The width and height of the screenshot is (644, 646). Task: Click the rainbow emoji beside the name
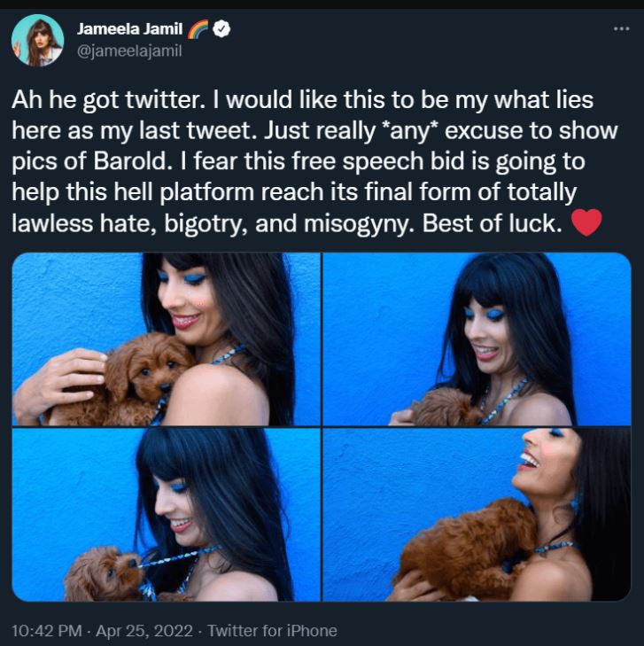[x=198, y=29]
